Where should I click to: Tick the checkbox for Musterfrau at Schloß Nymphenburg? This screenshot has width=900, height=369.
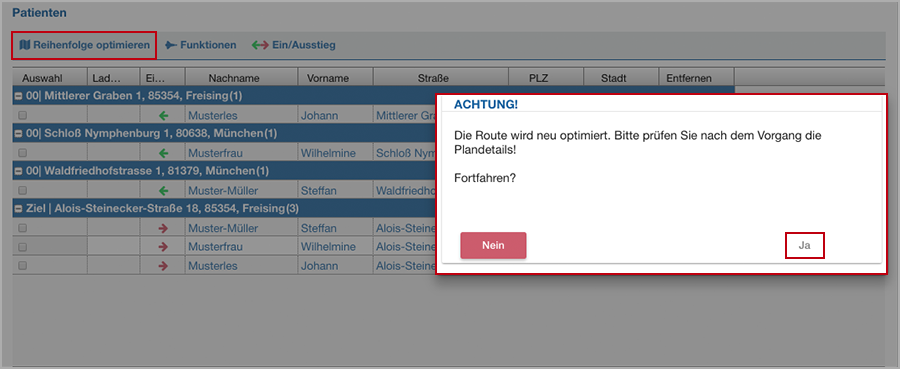click(22, 153)
